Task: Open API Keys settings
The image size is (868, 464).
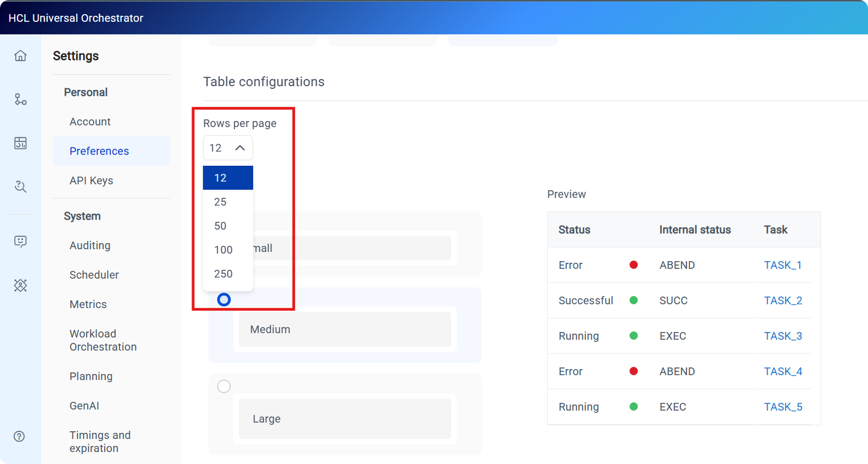Action: 111,180
